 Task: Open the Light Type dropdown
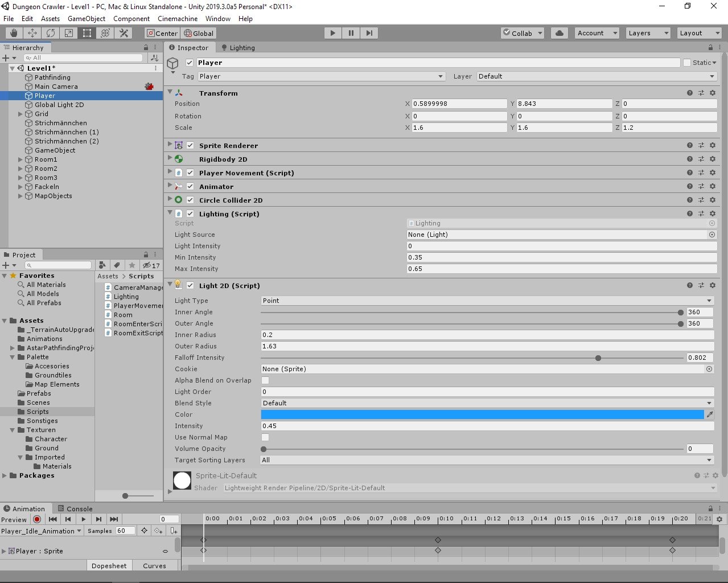487,301
